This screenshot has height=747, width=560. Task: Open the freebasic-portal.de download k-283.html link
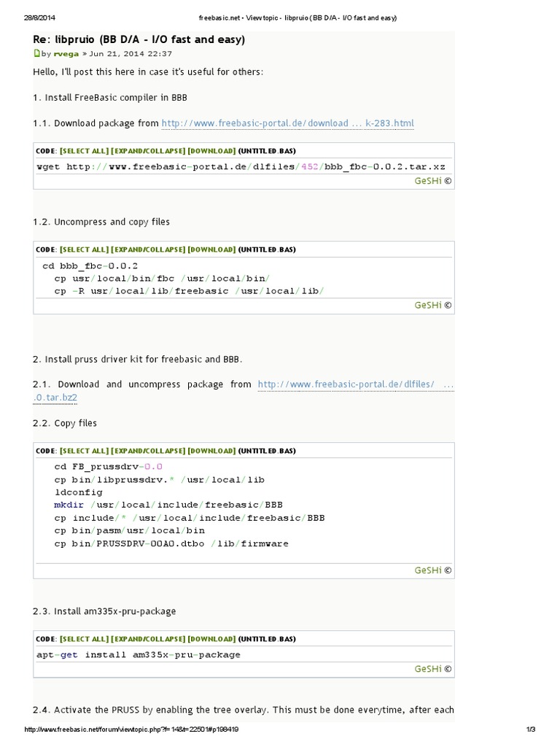(x=287, y=123)
